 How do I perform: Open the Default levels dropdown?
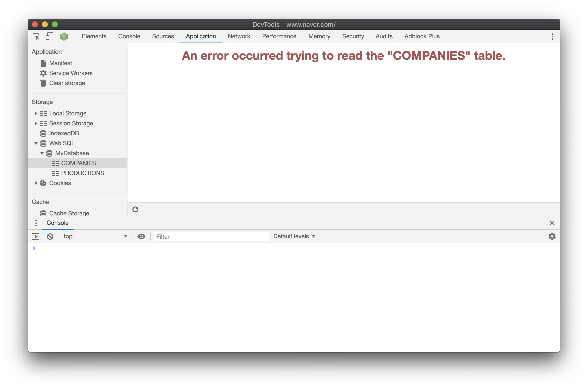click(294, 236)
